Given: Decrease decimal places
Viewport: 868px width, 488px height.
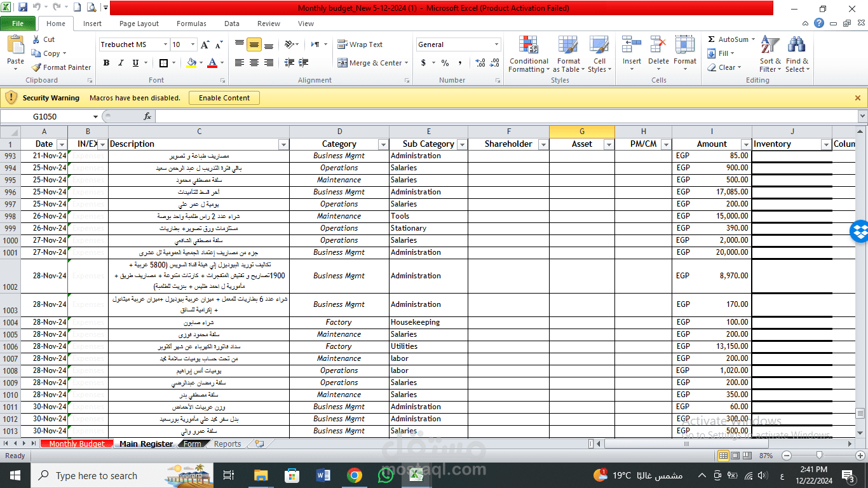Looking at the screenshot, I should point(494,63).
